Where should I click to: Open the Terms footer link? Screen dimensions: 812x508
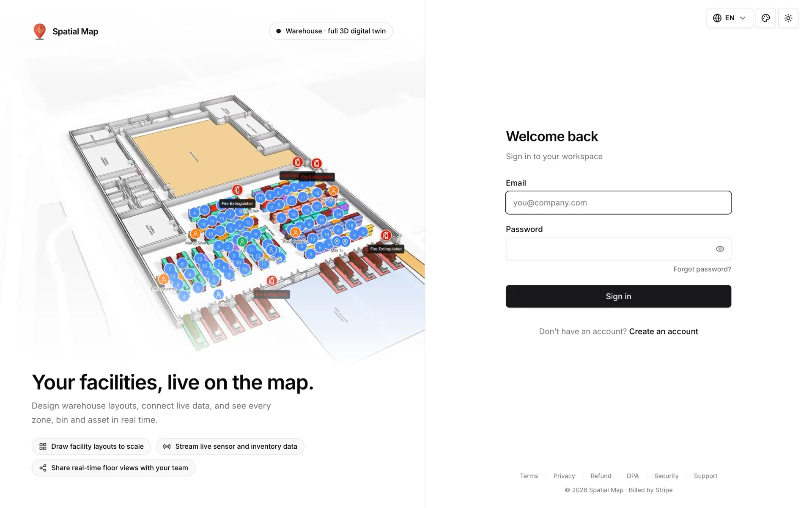point(529,476)
